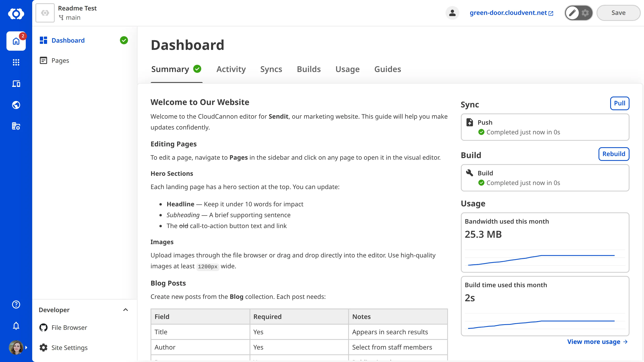Click the GitHub icon beside File Browser
644x362 pixels.
click(x=43, y=328)
